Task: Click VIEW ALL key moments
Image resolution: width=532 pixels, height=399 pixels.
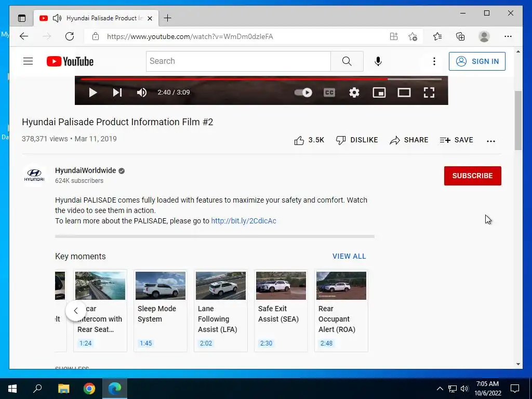Action: pos(349,256)
